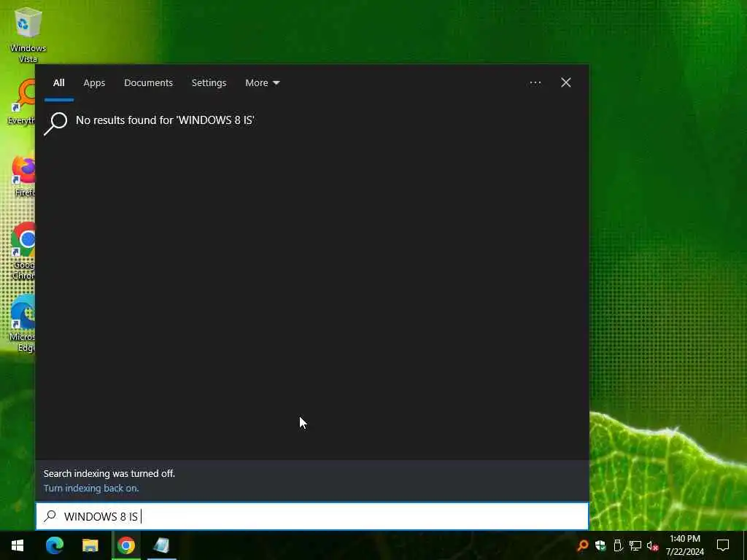Open the notepad-like app in taskbar
Image resolution: width=747 pixels, height=560 pixels.
(x=161, y=545)
